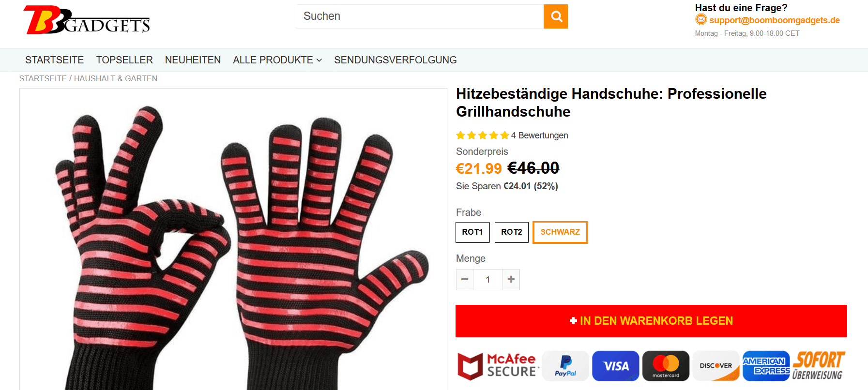
Task: Focus the Suchen search field
Action: (x=420, y=16)
